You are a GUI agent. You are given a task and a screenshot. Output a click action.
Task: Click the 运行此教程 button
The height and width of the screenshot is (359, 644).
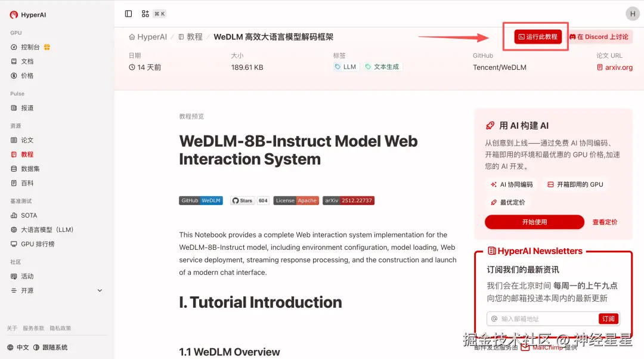click(538, 36)
